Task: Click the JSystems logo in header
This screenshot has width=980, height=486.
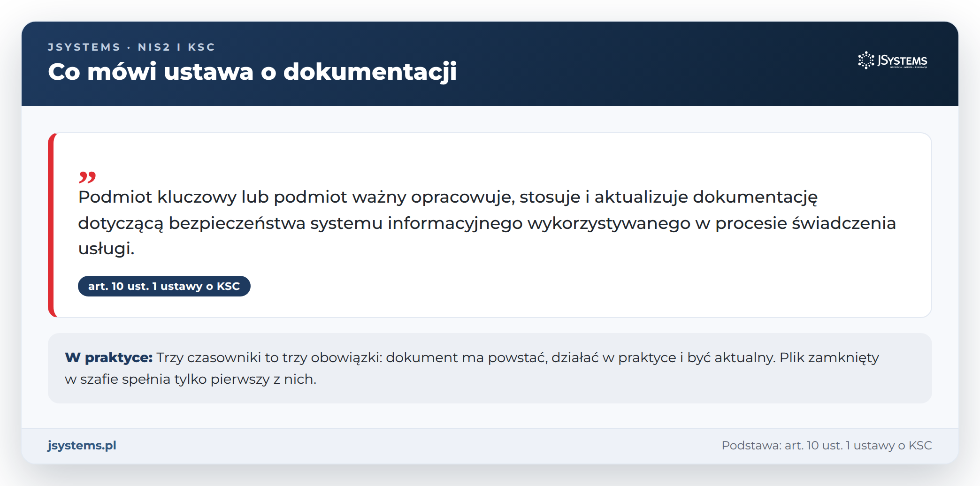Action: pos(893,61)
